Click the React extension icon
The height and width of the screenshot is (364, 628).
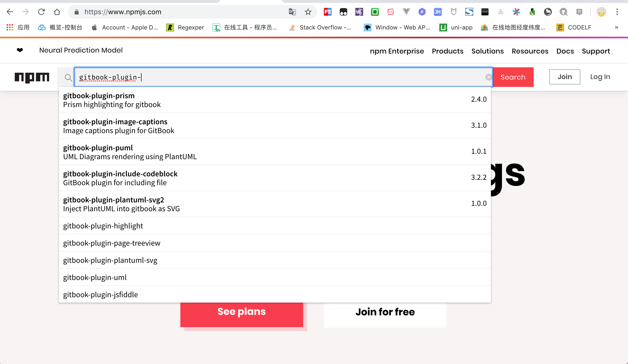(422, 12)
